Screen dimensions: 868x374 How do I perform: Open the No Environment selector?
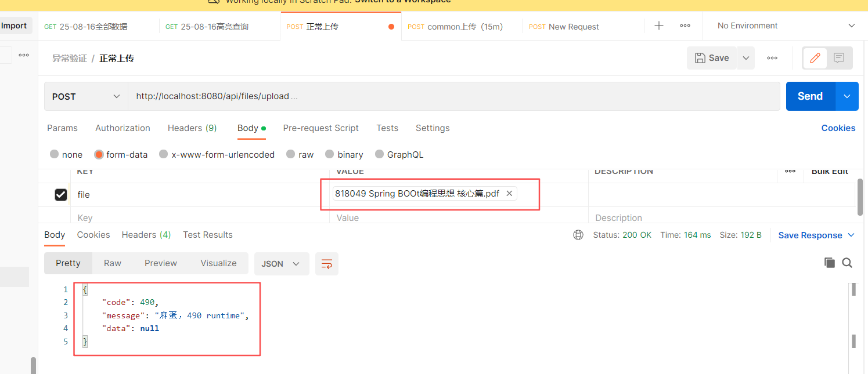tap(786, 26)
